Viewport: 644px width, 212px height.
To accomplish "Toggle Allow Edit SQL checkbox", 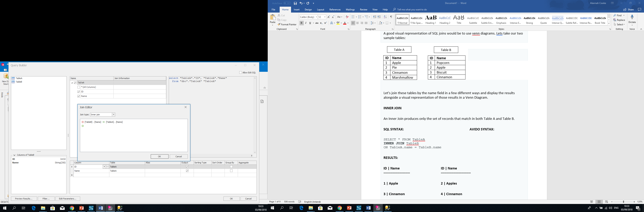I will (x=240, y=73).
